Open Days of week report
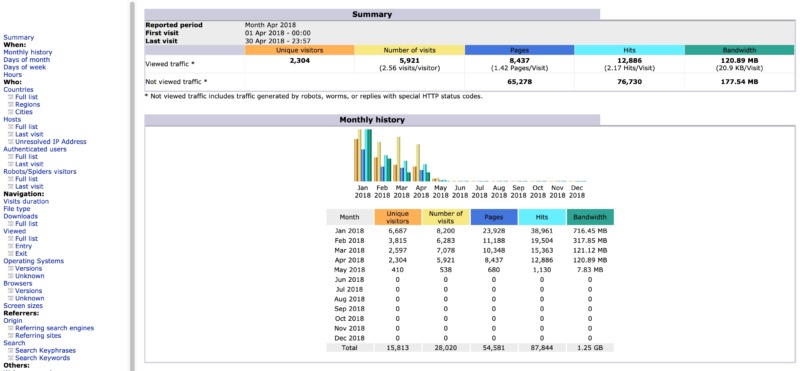800x371 pixels. [24, 67]
